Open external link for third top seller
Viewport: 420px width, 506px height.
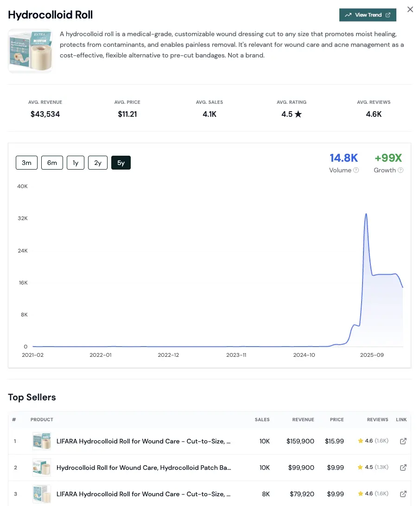[403, 494]
